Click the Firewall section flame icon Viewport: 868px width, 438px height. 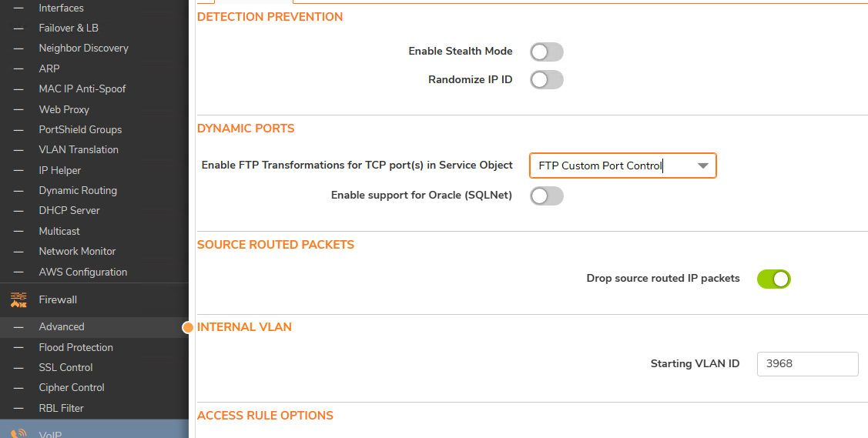pyautogui.click(x=18, y=299)
